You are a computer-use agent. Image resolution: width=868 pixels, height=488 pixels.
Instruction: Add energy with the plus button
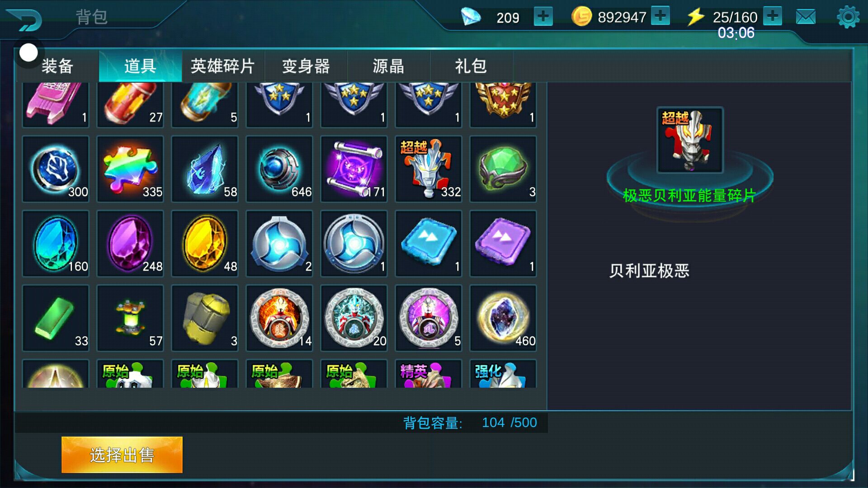(773, 16)
